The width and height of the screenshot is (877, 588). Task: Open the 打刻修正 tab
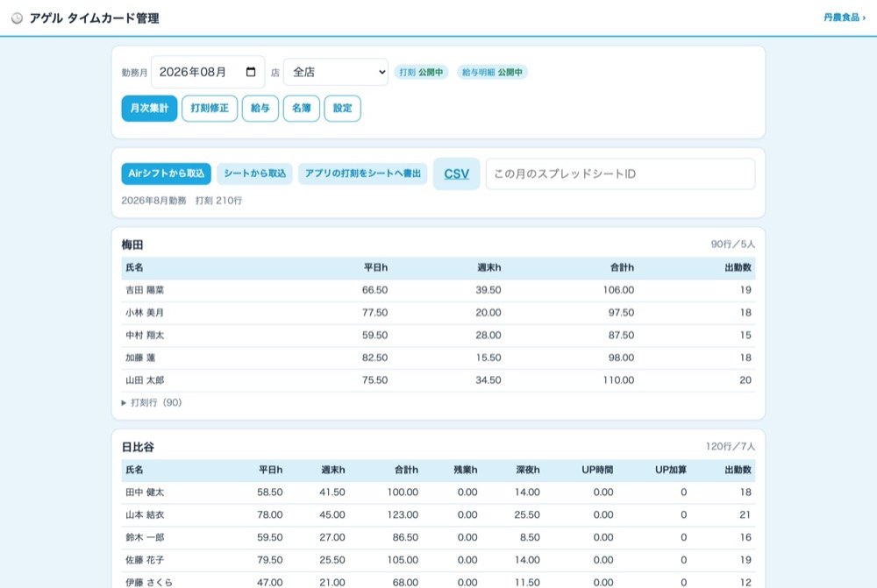click(210, 109)
